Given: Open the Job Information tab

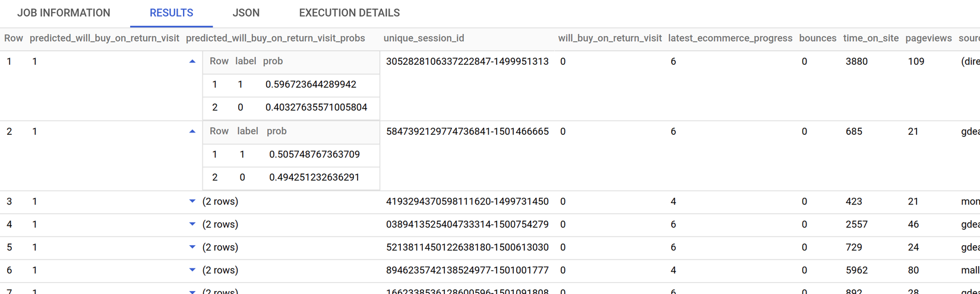Looking at the screenshot, I should point(64,13).
